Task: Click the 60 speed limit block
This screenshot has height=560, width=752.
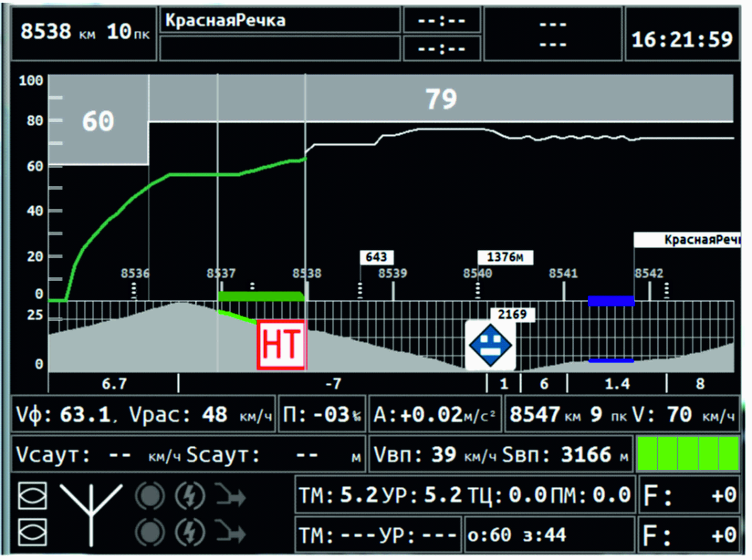Action: coord(98,121)
